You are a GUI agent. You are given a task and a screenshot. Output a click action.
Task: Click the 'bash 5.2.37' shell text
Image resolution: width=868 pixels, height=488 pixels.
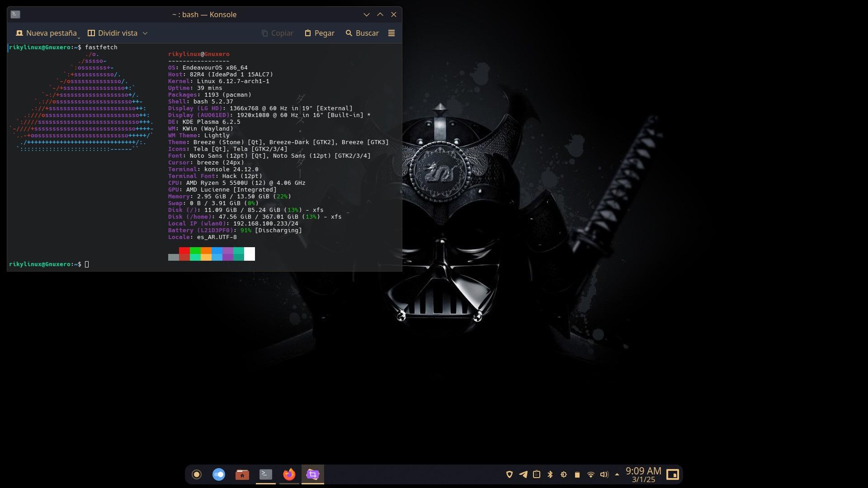213,102
